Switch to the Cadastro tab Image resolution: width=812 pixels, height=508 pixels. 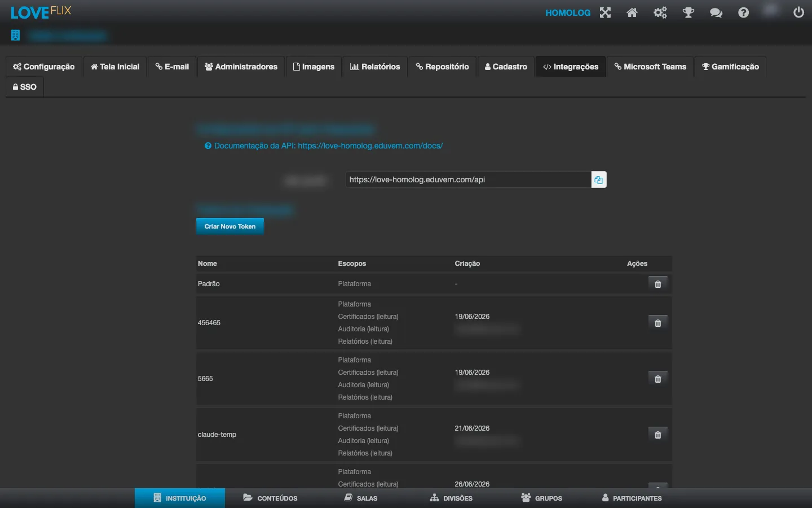[x=506, y=67]
